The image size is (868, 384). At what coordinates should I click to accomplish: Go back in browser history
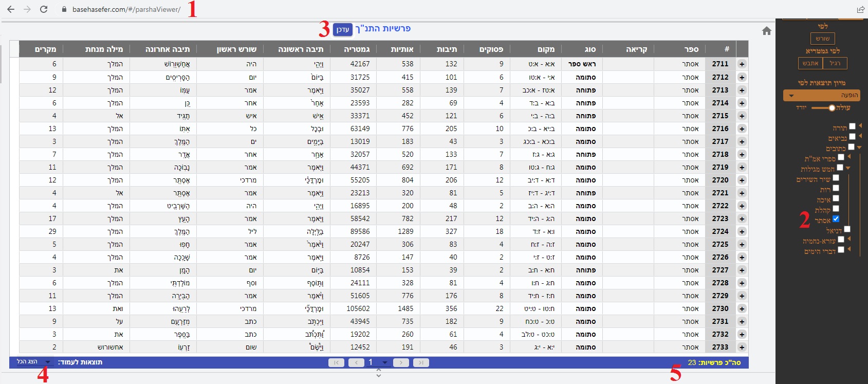coord(10,9)
